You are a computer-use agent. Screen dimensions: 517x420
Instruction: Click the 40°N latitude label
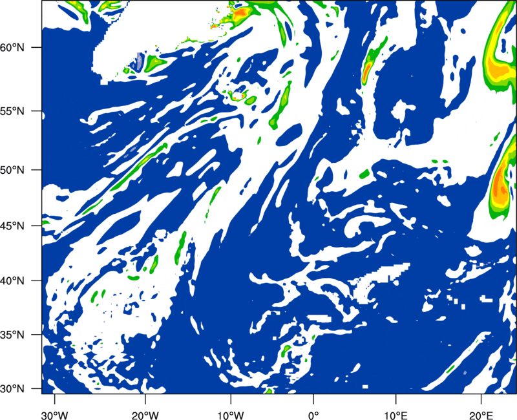click(x=12, y=281)
